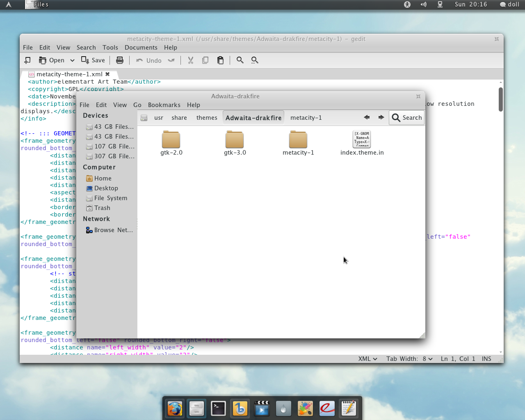Toggle INS insert mode in status bar

coord(486,359)
